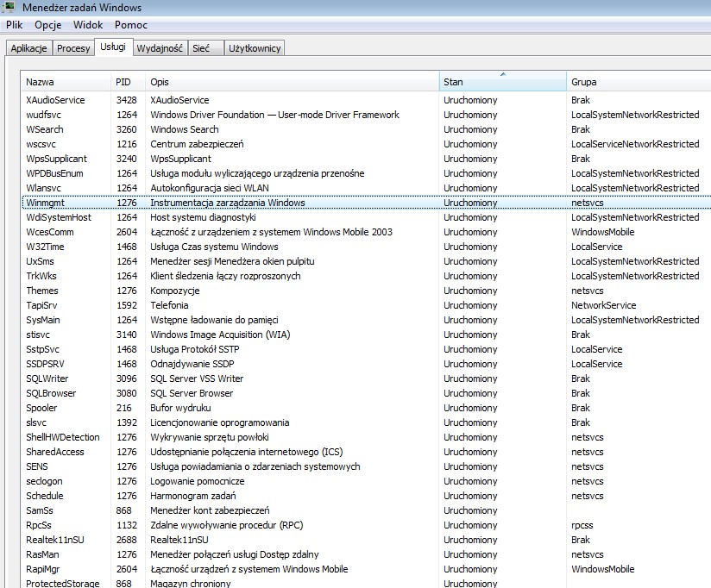
Task: Select the XAudioService service row
Action: 367,100
